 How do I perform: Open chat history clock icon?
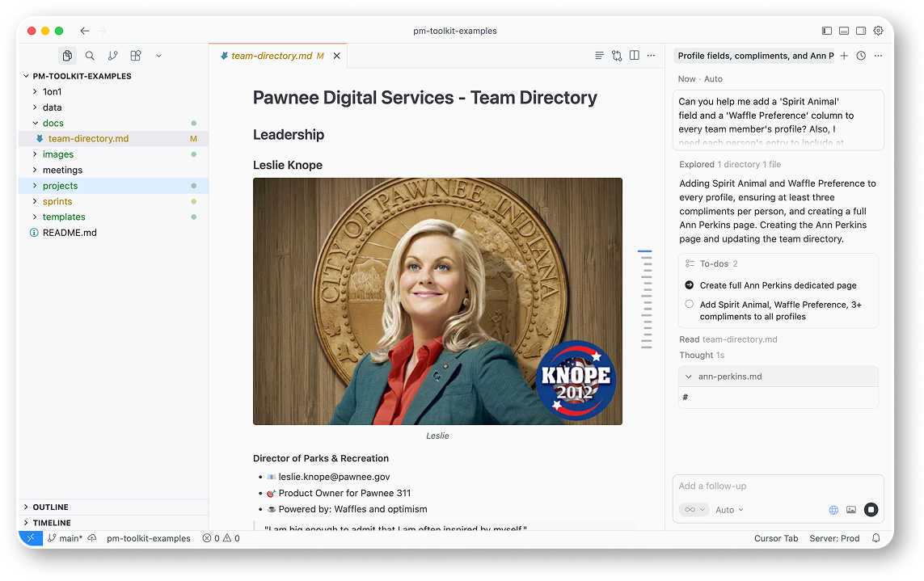[861, 56]
